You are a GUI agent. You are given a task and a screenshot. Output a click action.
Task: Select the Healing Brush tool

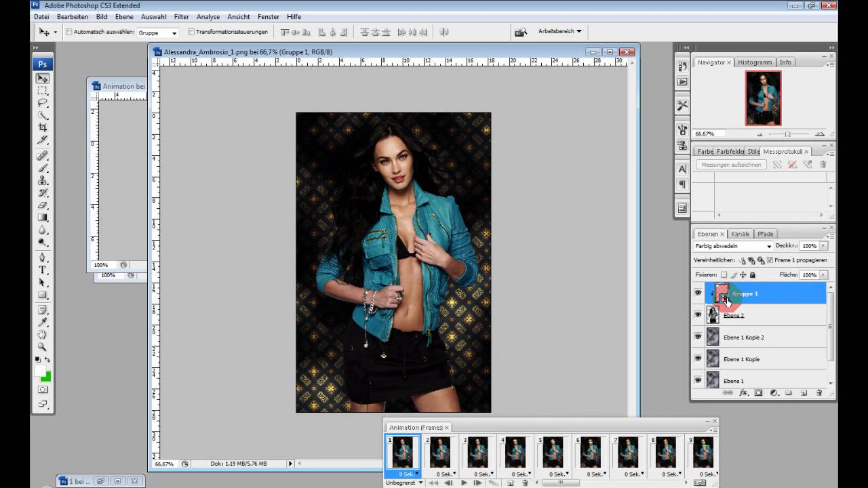tap(43, 156)
